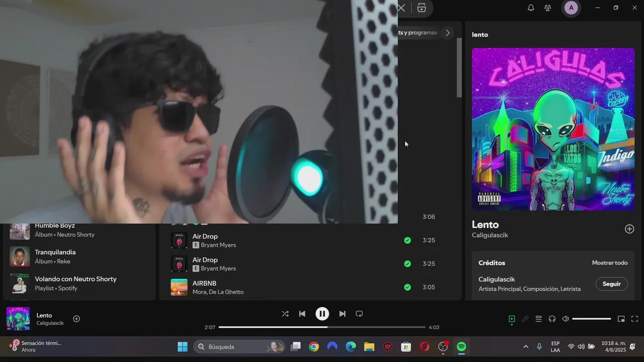Open the 10:18 a. m. clock calendar

point(613,346)
